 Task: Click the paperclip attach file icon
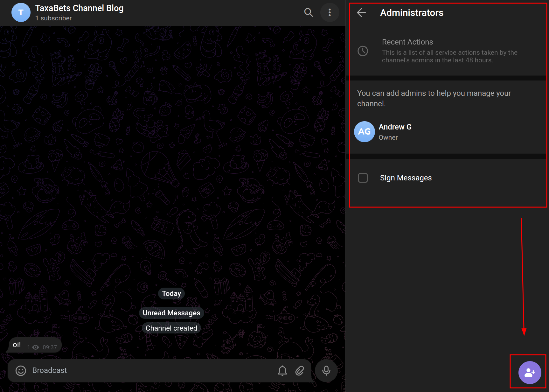coord(300,371)
